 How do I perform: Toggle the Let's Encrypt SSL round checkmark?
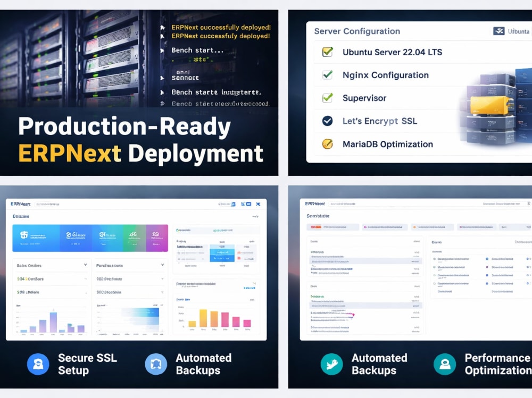click(x=327, y=121)
